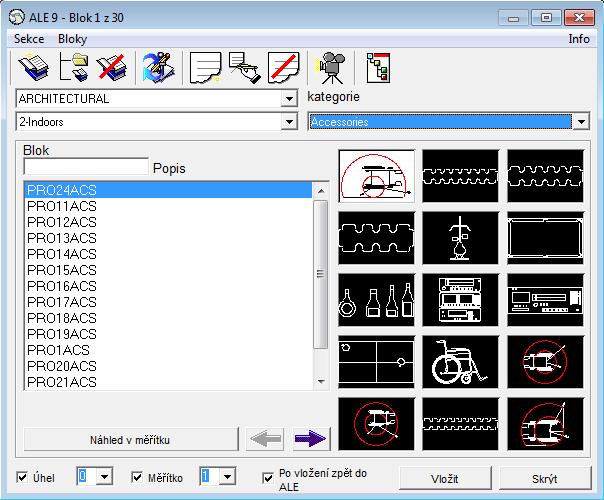Select the stereo rack block thumbnail

(460, 300)
